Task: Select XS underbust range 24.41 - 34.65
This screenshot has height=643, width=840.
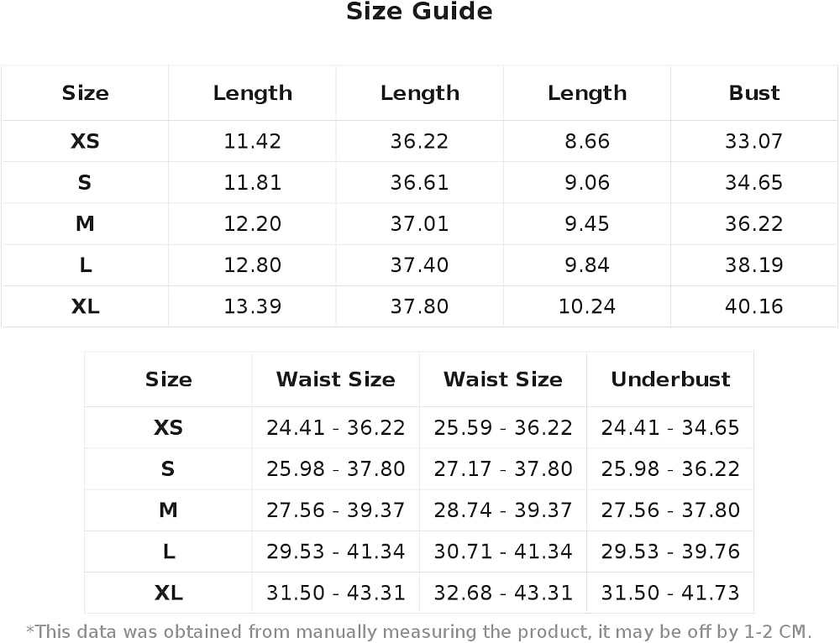Action: click(x=670, y=428)
